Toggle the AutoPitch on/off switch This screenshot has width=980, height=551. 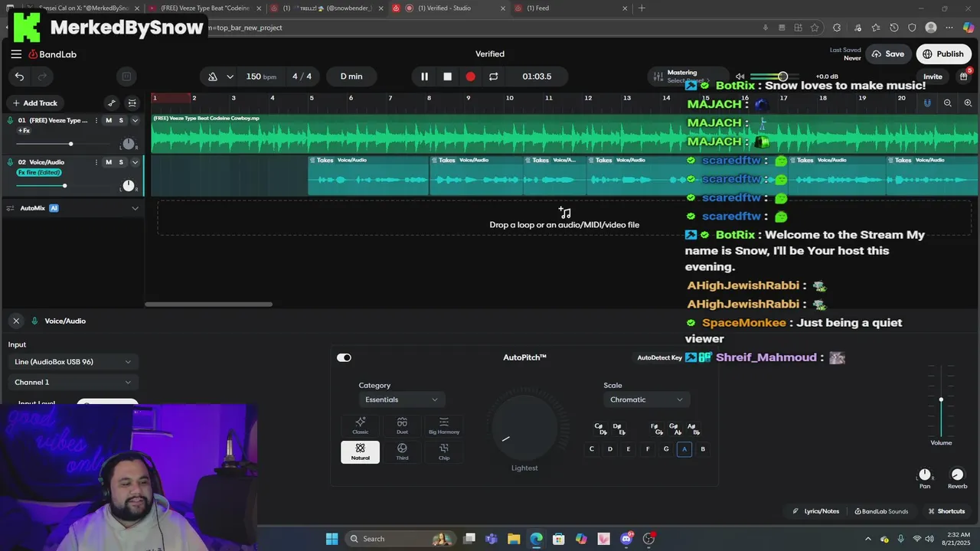344,357
